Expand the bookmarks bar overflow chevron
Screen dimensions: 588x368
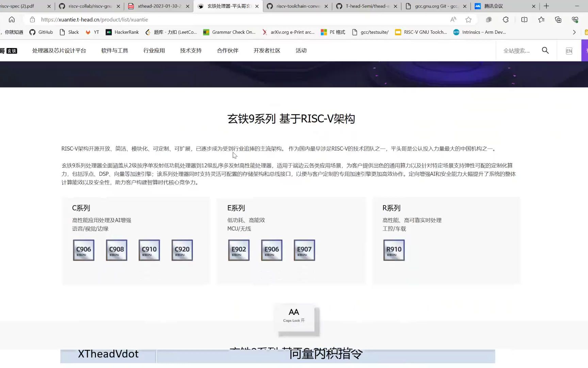coord(574,32)
